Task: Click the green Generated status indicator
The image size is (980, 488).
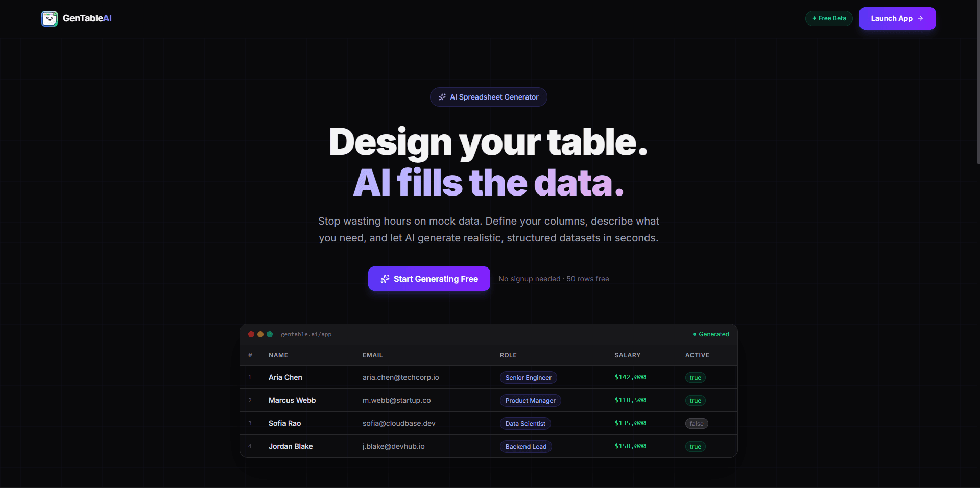Action: pos(711,334)
